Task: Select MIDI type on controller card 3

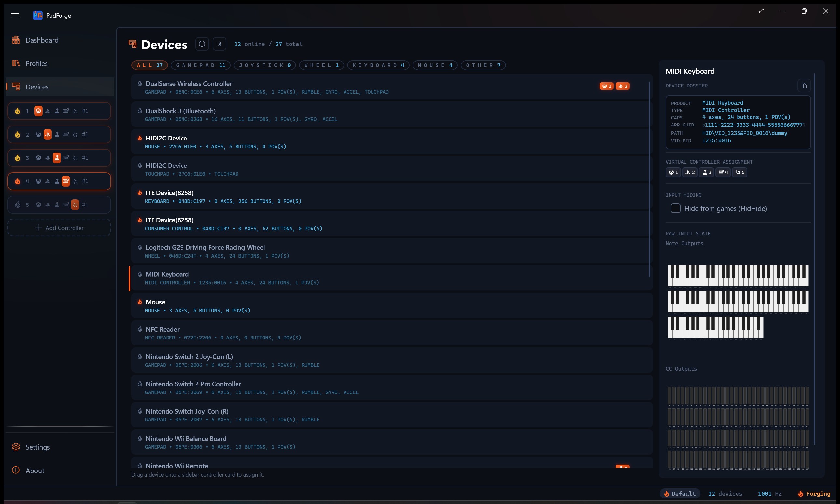Action: click(75, 158)
